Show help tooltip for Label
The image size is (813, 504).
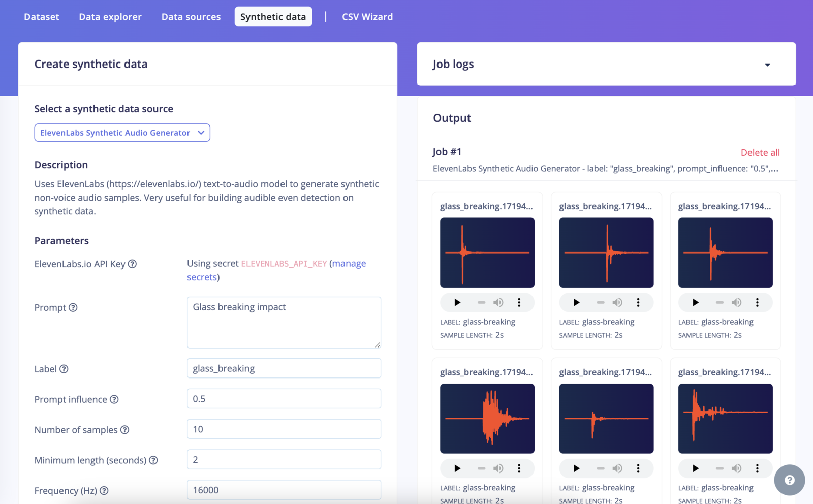click(64, 369)
